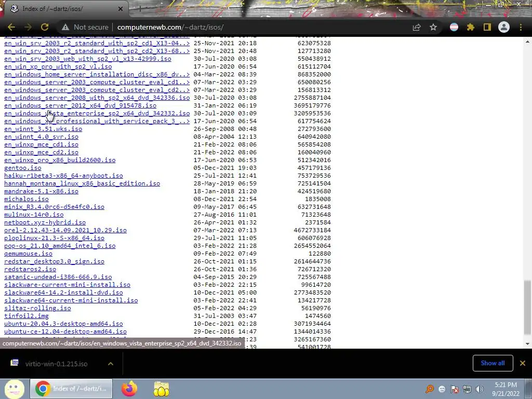Click michalos.iso link
The height and width of the screenshot is (399, 532).
(x=26, y=199)
